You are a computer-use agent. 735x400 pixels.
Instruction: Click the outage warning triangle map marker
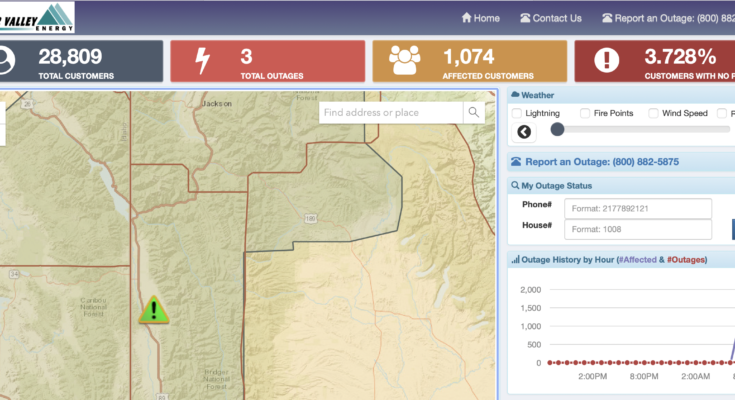click(x=154, y=310)
